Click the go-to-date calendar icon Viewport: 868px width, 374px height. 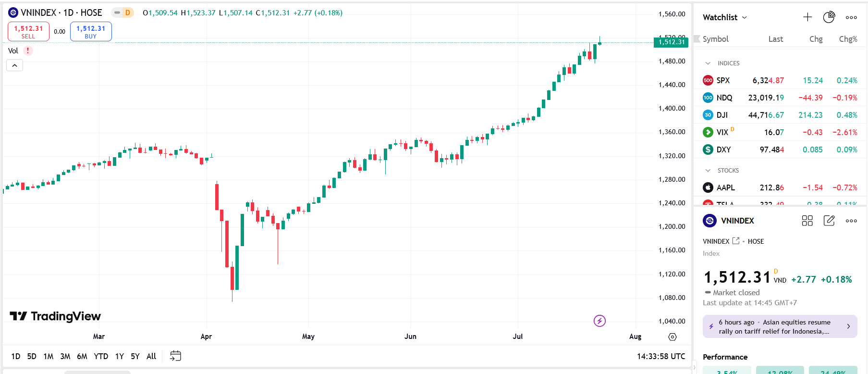(x=175, y=356)
